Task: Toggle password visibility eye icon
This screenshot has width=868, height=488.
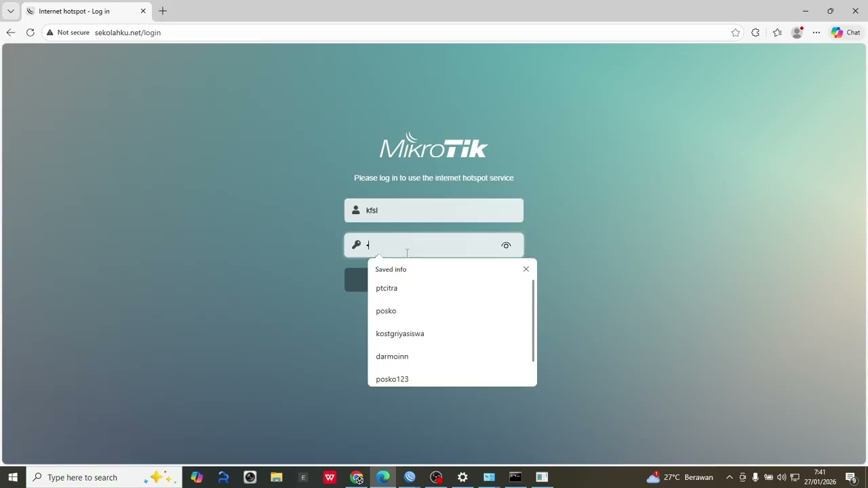Action: (506, 245)
